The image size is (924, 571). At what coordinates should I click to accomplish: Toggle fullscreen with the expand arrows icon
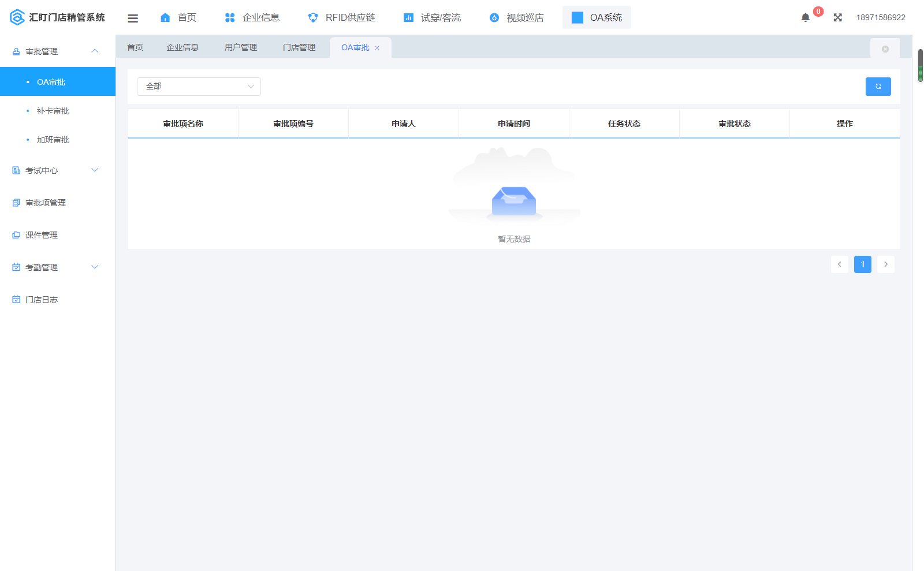[x=838, y=17]
